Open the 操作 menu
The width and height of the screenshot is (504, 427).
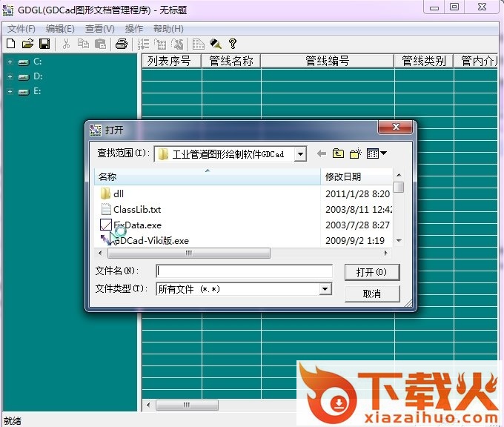(x=134, y=29)
